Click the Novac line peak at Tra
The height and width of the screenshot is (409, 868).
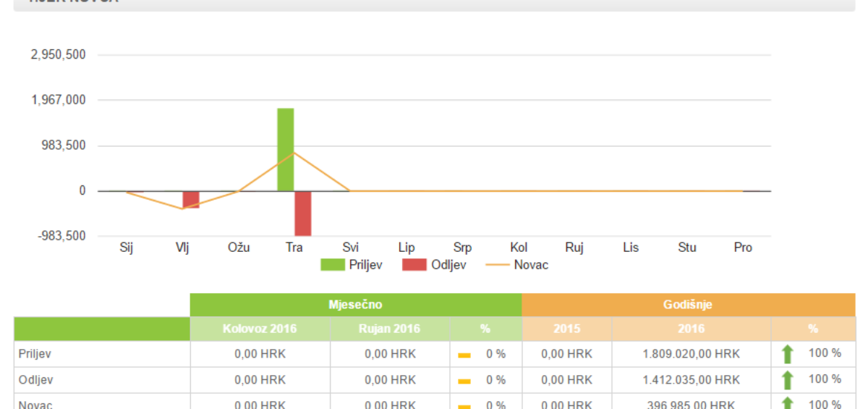coord(294,153)
